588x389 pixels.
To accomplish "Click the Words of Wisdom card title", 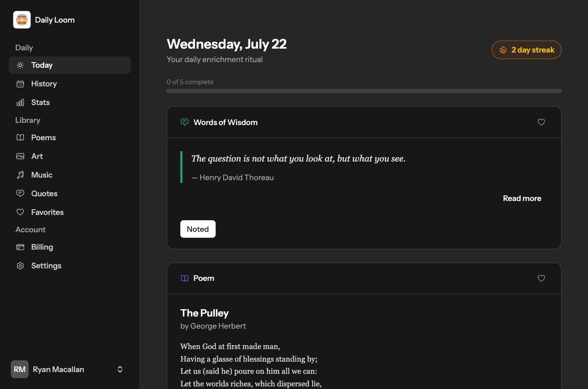I will pos(225,122).
